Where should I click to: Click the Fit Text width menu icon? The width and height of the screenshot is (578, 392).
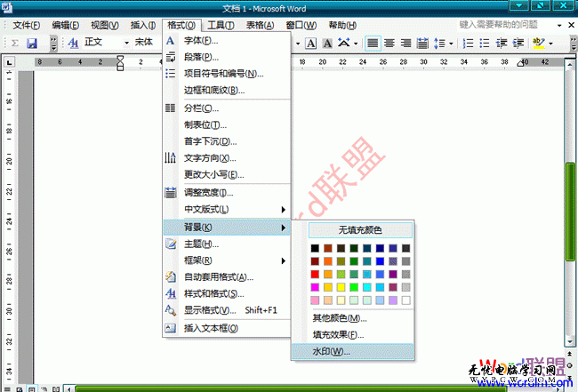point(171,192)
